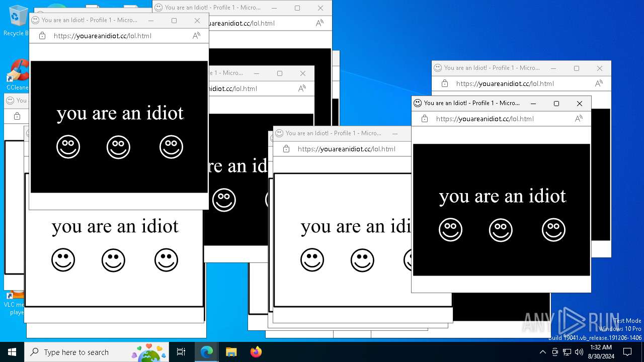Click the third smiley in top-left black window
Viewport: 644px width, 362px height.
point(171,147)
